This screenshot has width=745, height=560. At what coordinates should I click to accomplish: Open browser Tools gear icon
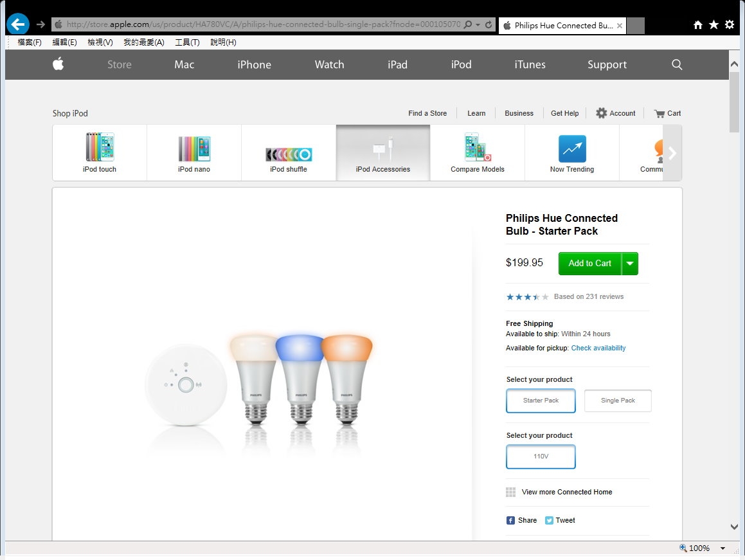pyautogui.click(x=730, y=24)
